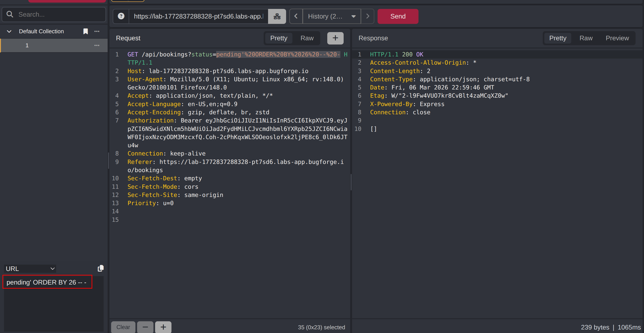
Task: Open the History dropdown
Action: [x=331, y=16]
